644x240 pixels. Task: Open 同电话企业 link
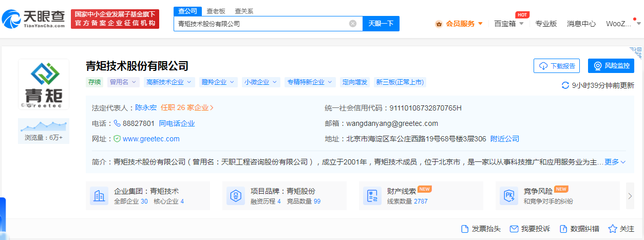click(x=177, y=123)
